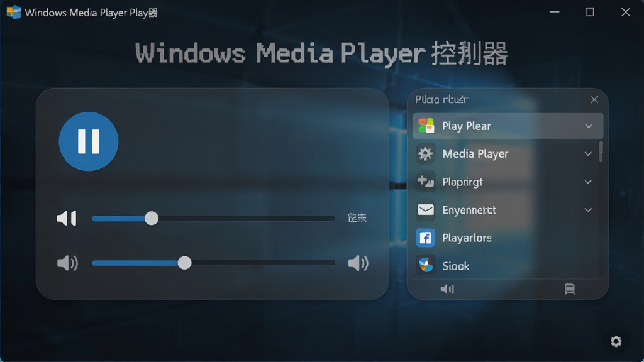Image resolution: width=644 pixels, height=362 pixels.
Task: Click the Plopirgt game-style icon
Action: [x=426, y=182]
